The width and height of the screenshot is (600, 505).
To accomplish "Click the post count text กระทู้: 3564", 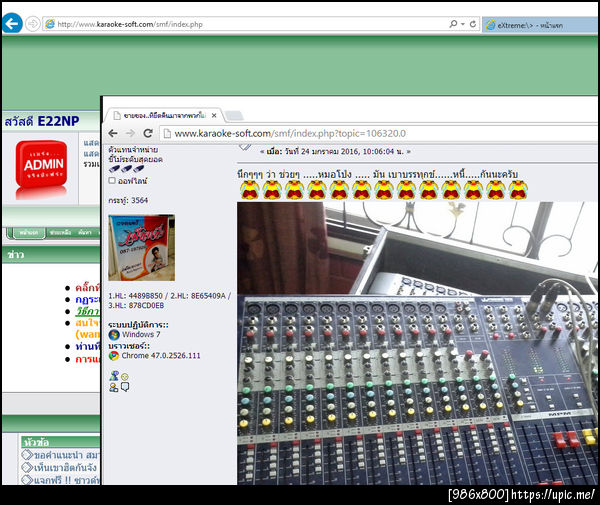I will 128,200.
